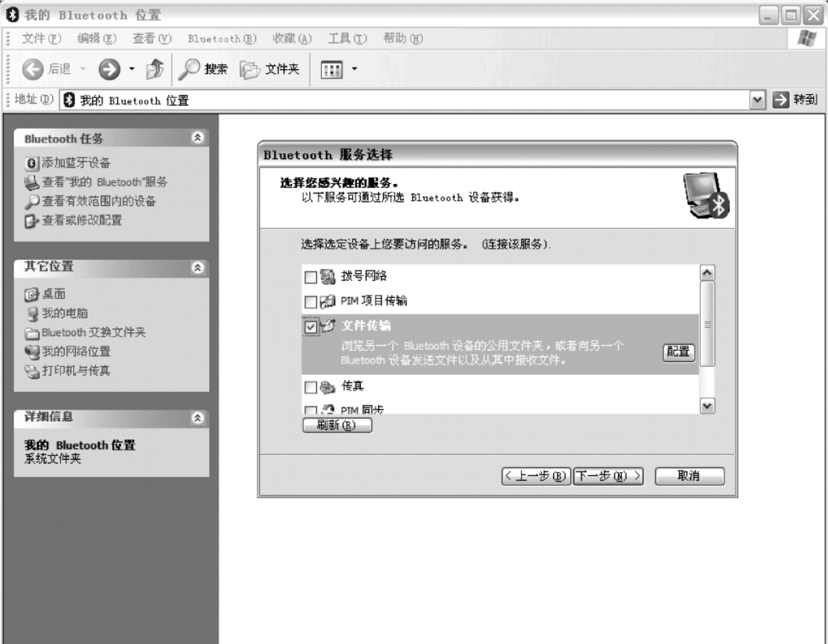Open the 查看或修改配置 link
The image size is (828, 644).
(82, 221)
